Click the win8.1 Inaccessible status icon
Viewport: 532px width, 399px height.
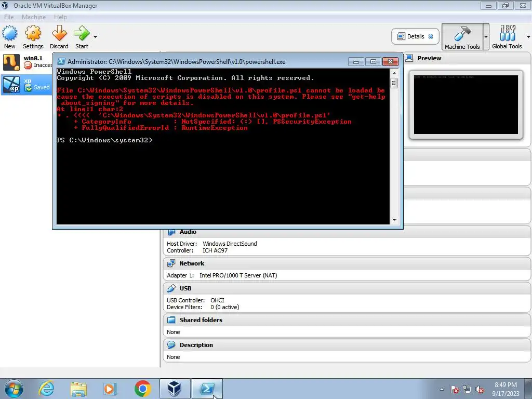click(x=28, y=65)
